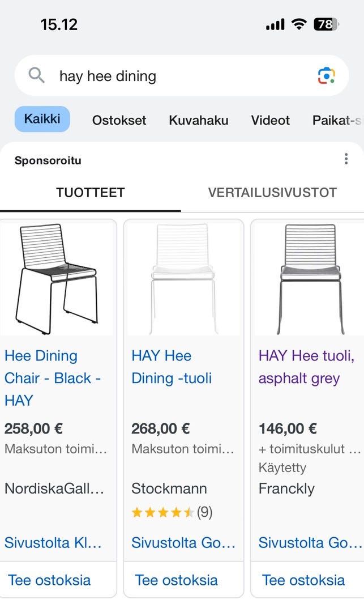The width and height of the screenshot is (364, 612).
Task: Tap the Wi-Fi status icon
Action: pyautogui.click(x=298, y=24)
